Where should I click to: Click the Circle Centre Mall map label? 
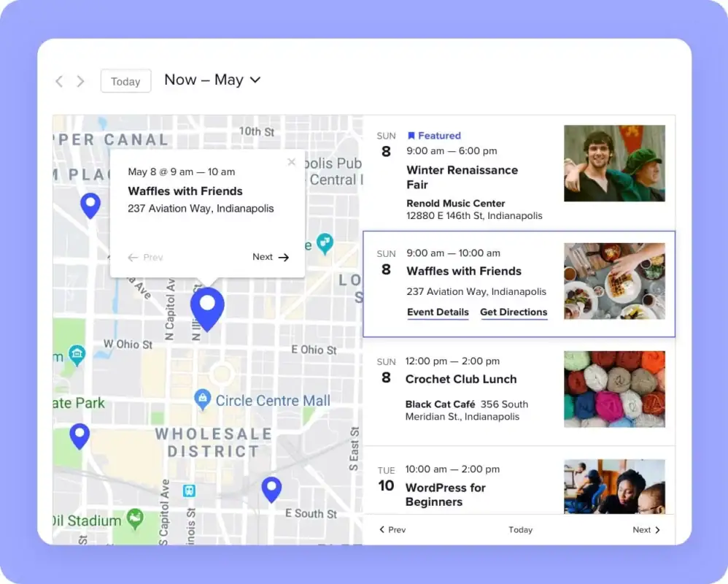273,401
